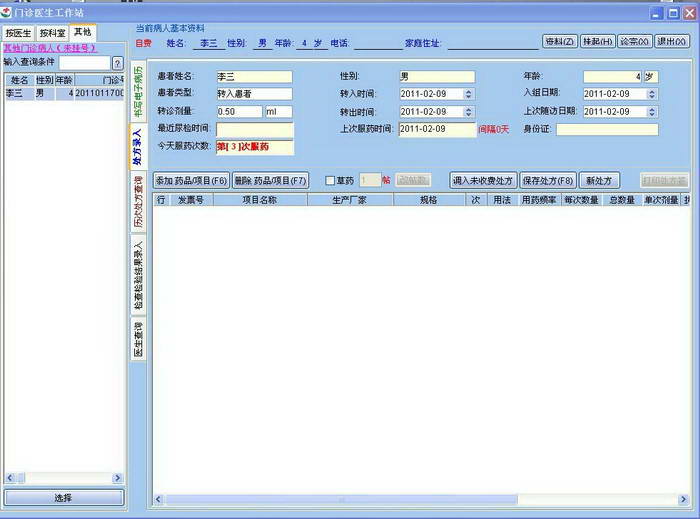Click 删除 药品/项目(F7) button
The image size is (700, 519).
click(x=271, y=181)
